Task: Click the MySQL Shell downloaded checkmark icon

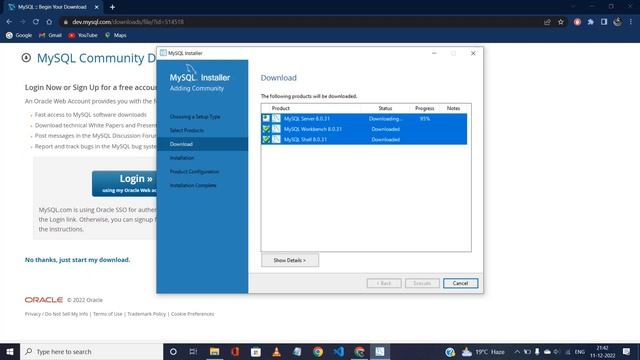Action: (x=266, y=140)
